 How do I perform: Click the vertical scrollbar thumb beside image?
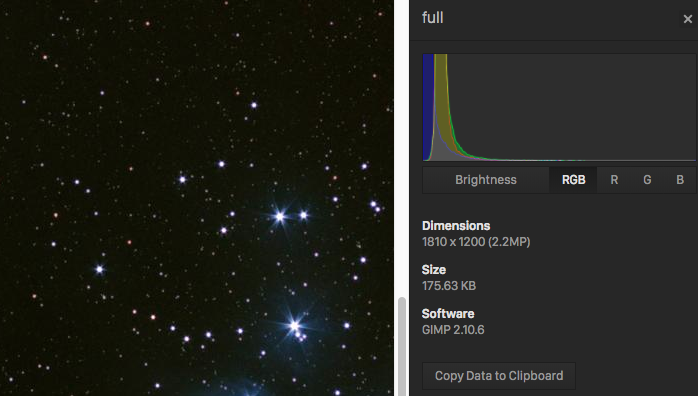click(402, 346)
